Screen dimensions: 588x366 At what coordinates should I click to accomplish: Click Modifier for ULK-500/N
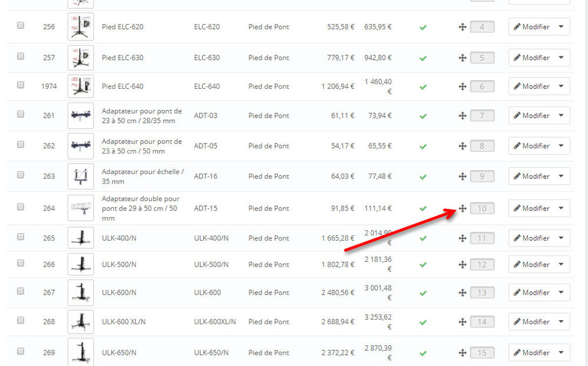coord(532,264)
